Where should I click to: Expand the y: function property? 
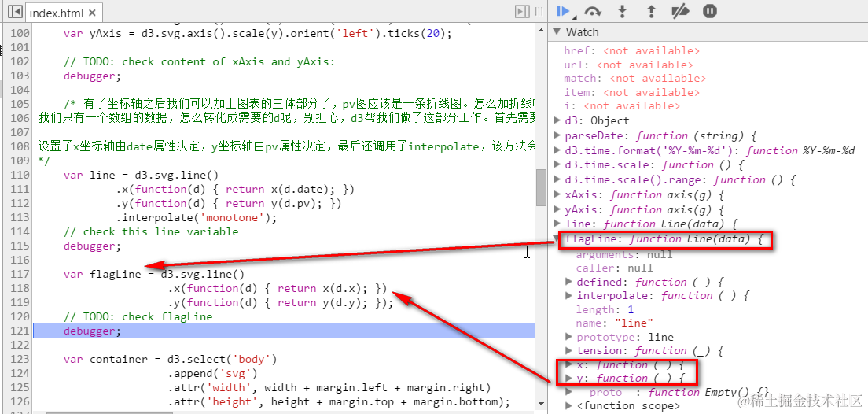(568, 378)
